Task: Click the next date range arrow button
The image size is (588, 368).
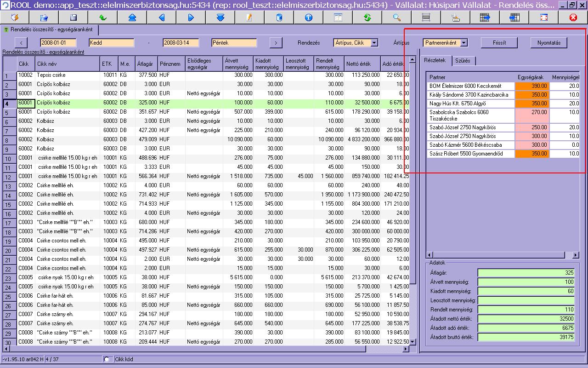Action: click(275, 43)
